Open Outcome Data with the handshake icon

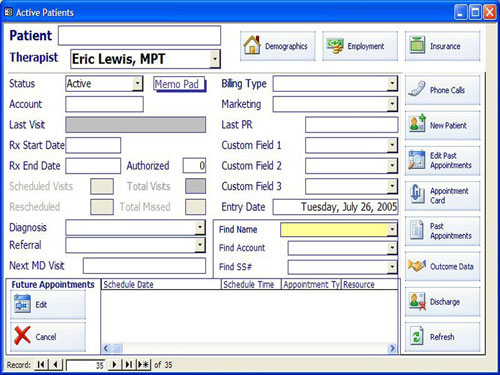coord(443,266)
